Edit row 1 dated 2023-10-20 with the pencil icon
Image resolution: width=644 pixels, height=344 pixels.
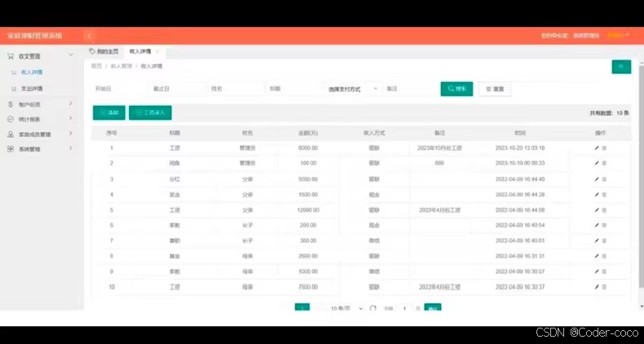597,148
